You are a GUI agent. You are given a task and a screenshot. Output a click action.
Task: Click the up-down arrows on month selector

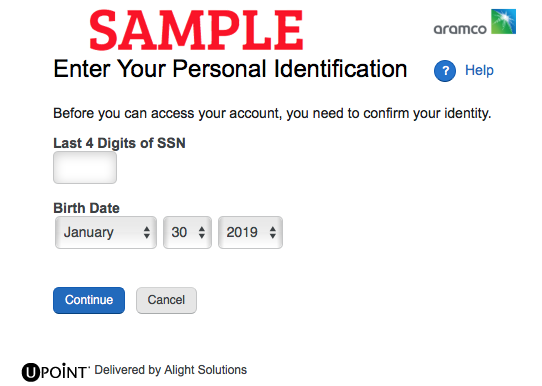[x=147, y=232]
